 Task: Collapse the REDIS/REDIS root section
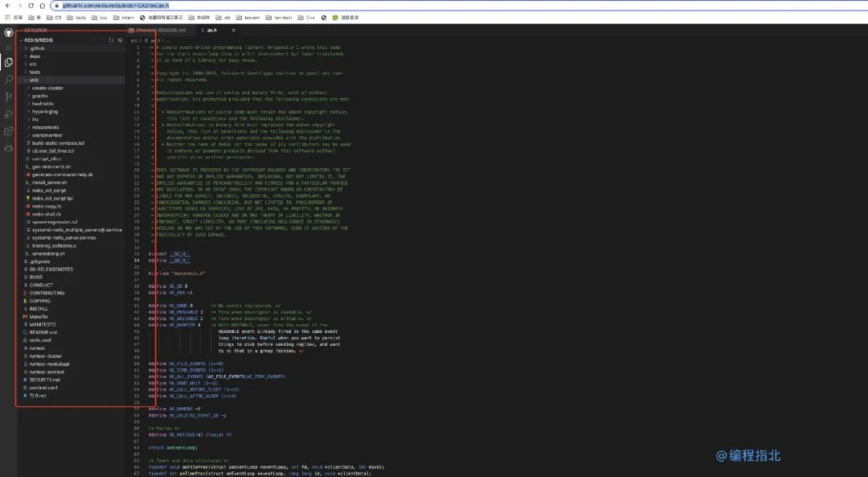click(x=72, y=40)
